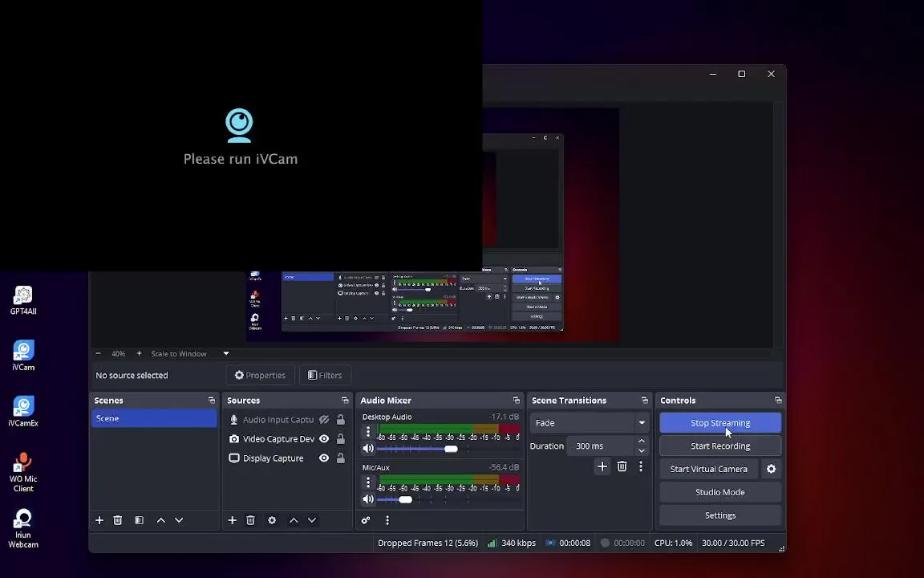
Task: Open transition properties three-dot menu
Action: pos(641,466)
